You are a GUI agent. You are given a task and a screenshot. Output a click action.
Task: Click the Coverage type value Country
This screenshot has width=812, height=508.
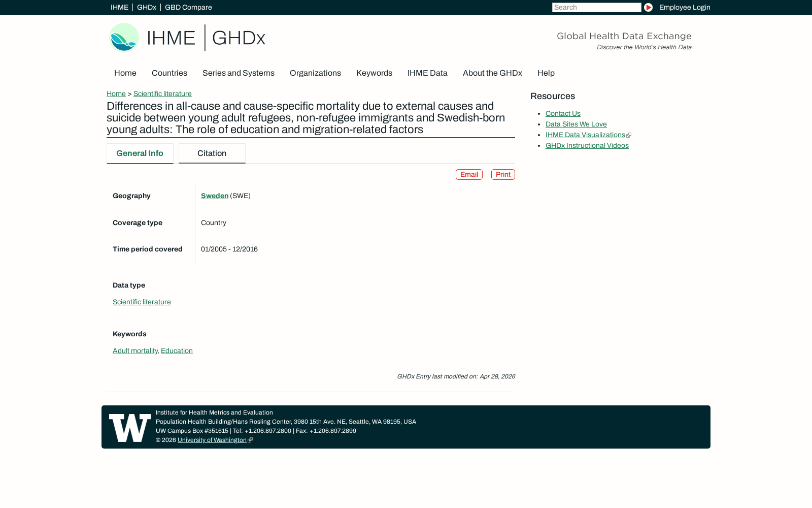click(x=214, y=223)
